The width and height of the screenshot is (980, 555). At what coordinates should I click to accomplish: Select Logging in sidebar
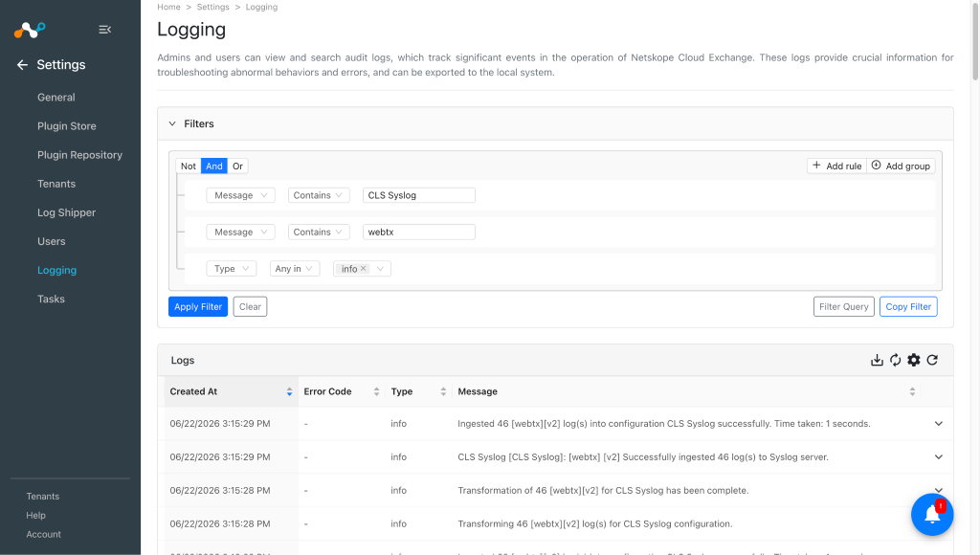coord(56,270)
